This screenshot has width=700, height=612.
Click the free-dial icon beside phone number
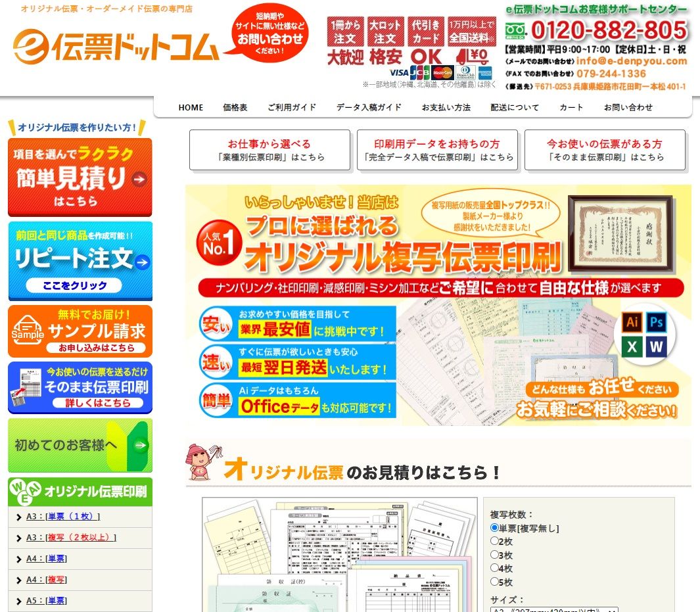(x=515, y=32)
